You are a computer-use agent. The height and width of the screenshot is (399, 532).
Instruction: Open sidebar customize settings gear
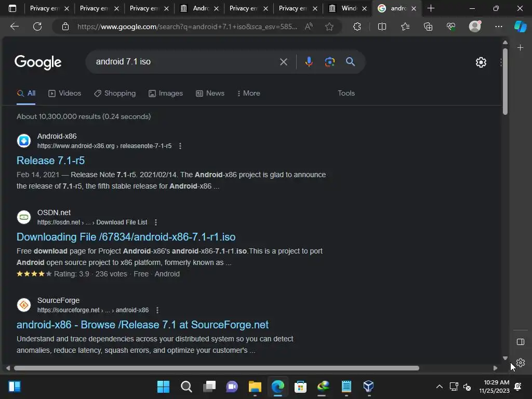point(521,363)
